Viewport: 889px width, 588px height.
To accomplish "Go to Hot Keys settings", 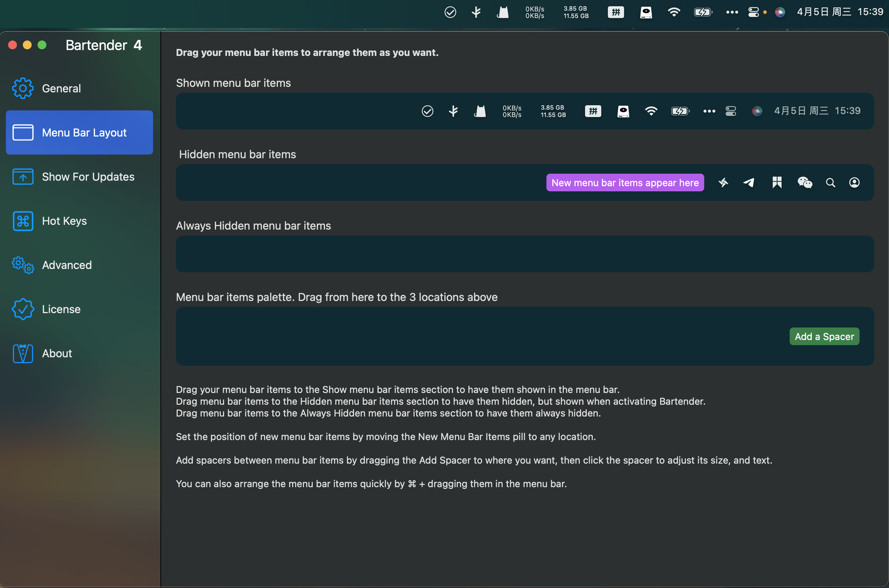I will 79,221.
